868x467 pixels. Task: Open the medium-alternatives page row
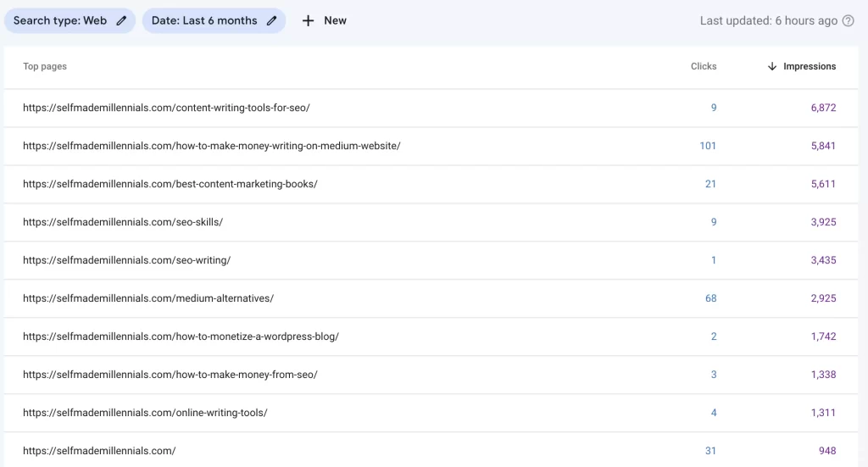pos(148,298)
